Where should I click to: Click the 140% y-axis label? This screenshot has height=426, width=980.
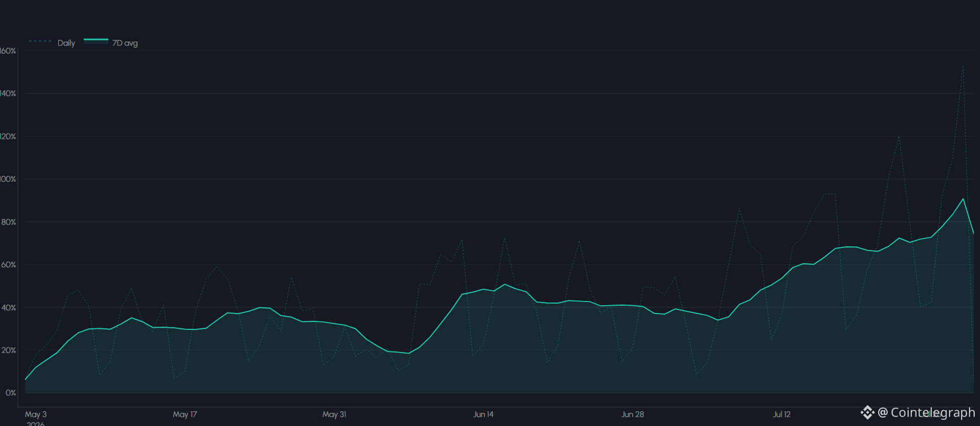[x=8, y=93]
